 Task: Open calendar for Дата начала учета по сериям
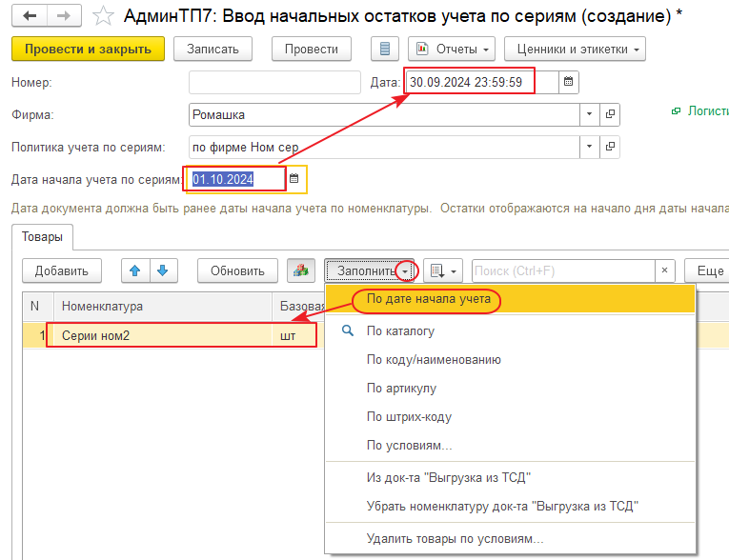coord(294,178)
